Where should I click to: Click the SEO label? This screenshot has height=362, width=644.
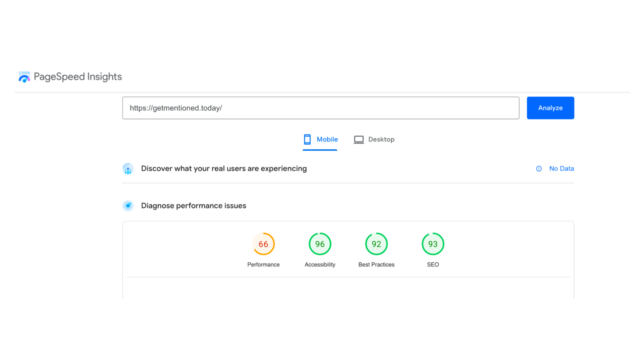pyautogui.click(x=433, y=265)
